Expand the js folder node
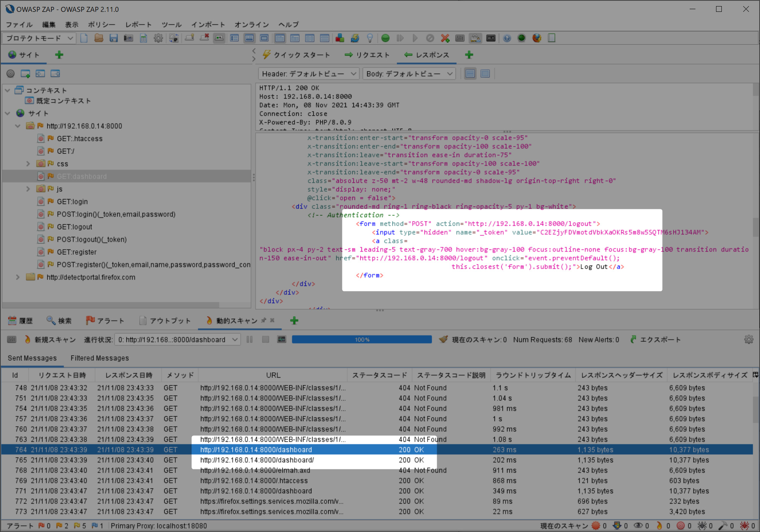Screen dimensions: 760x532 [28, 189]
